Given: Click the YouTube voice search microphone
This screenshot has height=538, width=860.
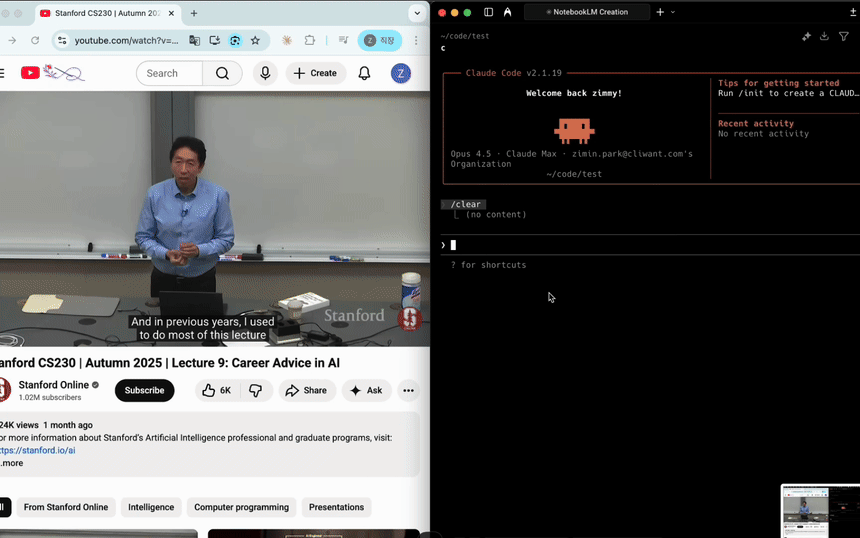Looking at the screenshot, I should (x=265, y=73).
